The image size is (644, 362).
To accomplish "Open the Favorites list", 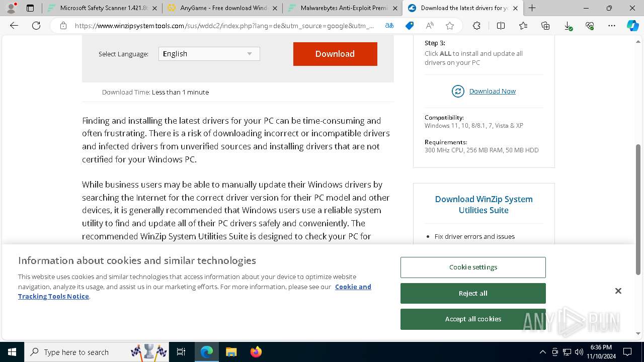I will [x=523, y=26].
